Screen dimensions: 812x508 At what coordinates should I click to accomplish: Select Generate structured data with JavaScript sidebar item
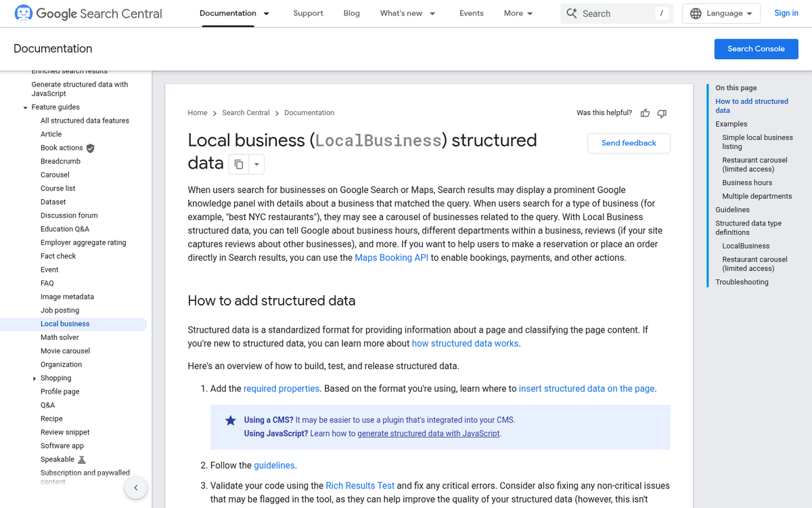pos(80,89)
